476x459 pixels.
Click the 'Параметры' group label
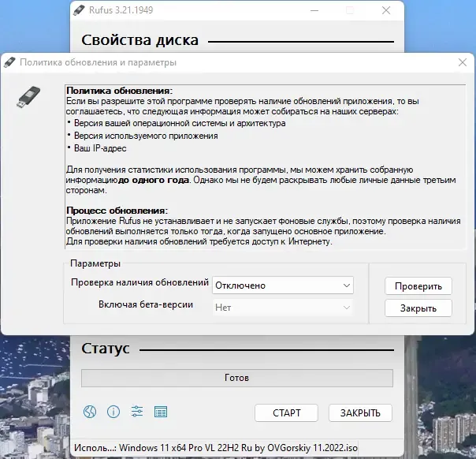point(95,263)
